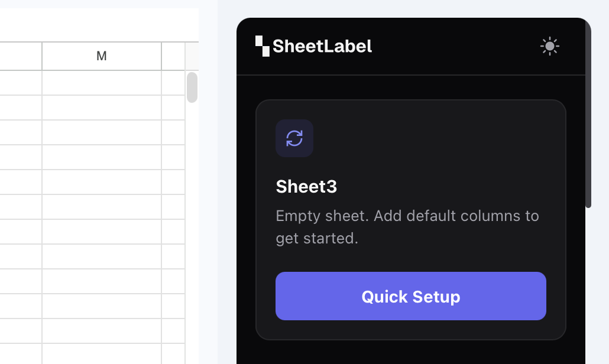Expand the empty sheet description area
The width and height of the screenshot is (609, 364).
click(x=407, y=227)
